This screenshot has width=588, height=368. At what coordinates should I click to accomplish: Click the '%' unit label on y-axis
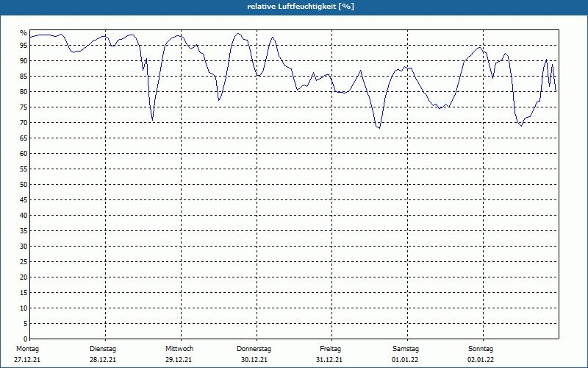[x=24, y=33]
